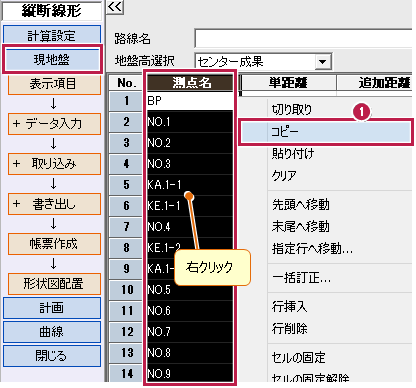
Task: Select the NO.1 cell
Action: pos(190,122)
